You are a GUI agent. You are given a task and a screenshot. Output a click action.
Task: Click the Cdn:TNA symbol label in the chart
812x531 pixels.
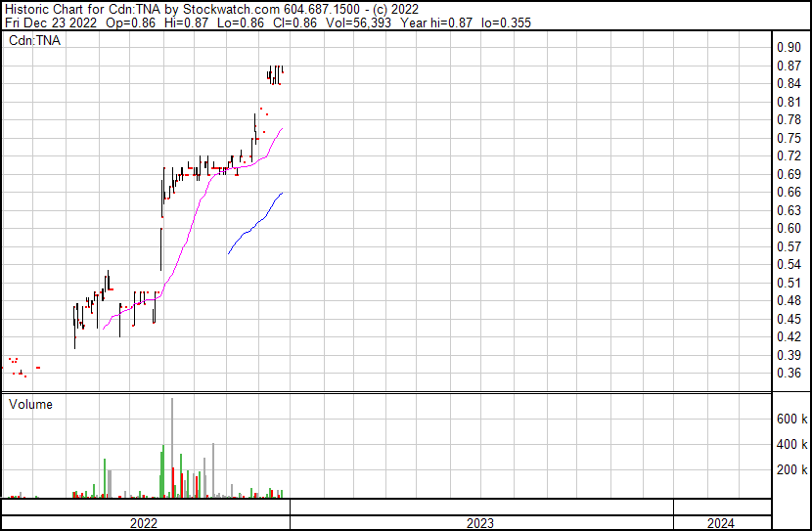(35, 41)
